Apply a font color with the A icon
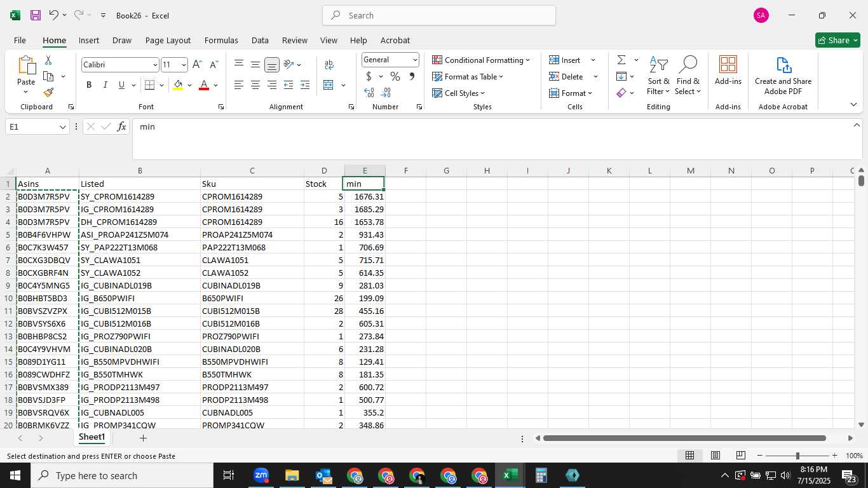The width and height of the screenshot is (868, 488). tap(204, 85)
